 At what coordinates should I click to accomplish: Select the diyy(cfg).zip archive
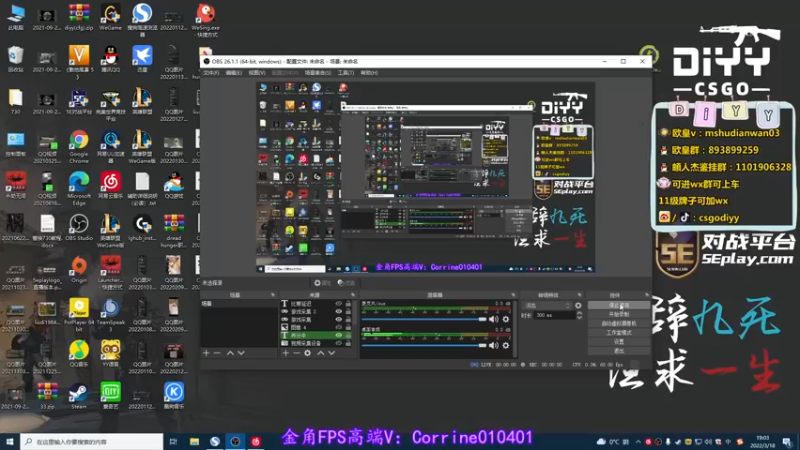coord(79,17)
